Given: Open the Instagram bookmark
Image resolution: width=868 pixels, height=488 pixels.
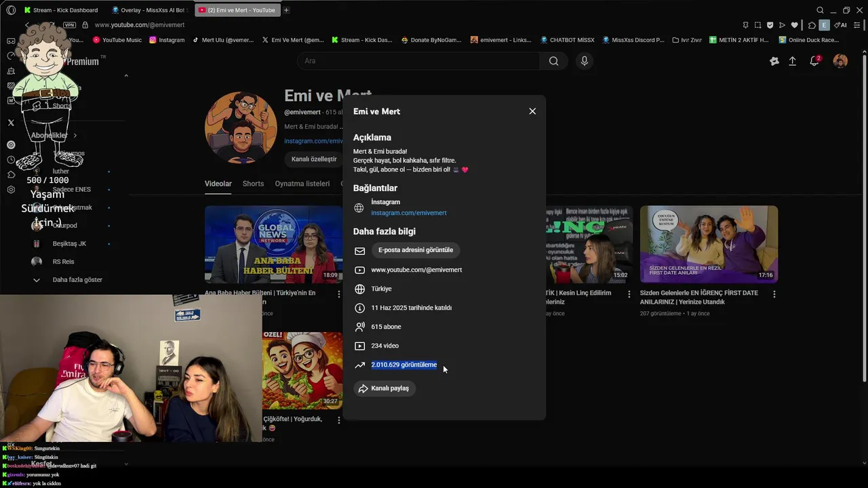Looking at the screenshot, I should [167, 40].
